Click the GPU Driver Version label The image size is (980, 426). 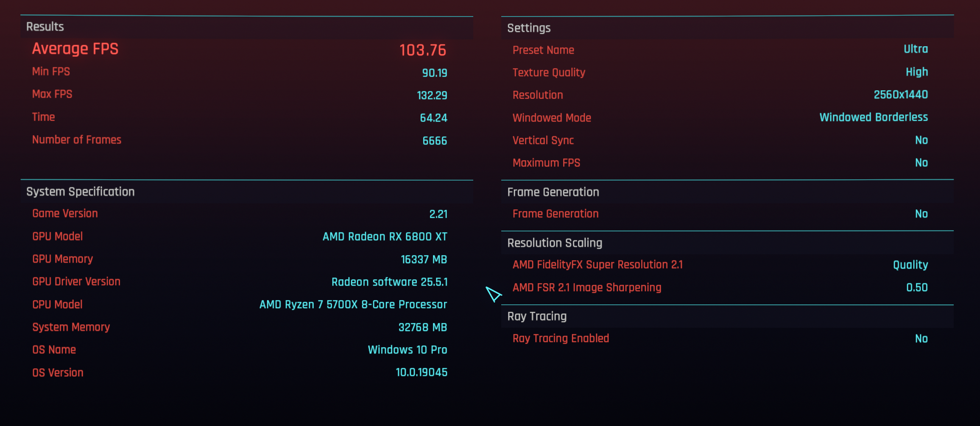tap(76, 281)
